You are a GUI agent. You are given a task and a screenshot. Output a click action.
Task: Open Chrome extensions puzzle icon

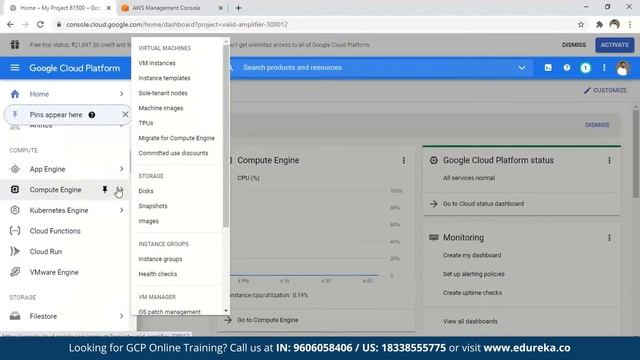tap(599, 24)
